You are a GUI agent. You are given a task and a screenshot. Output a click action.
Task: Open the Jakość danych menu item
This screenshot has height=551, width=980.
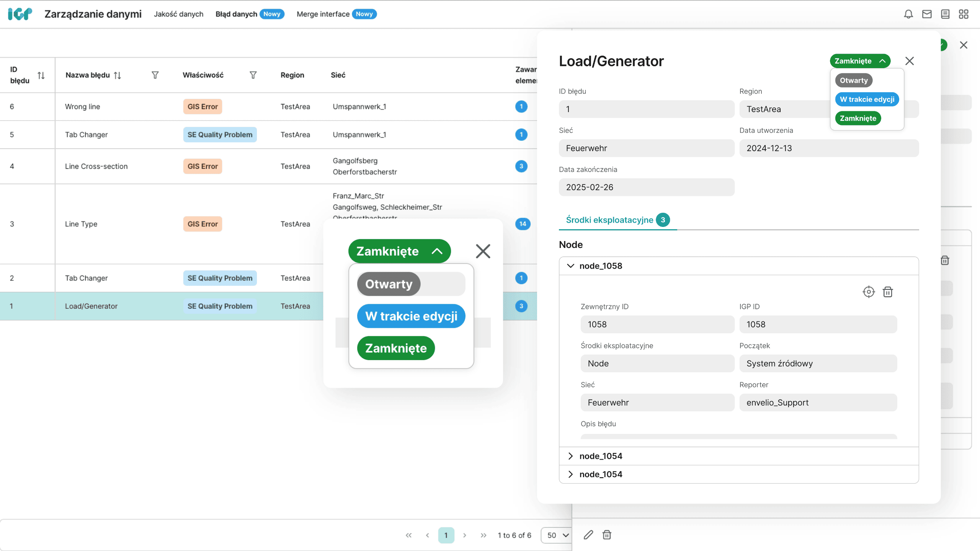point(178,14)
